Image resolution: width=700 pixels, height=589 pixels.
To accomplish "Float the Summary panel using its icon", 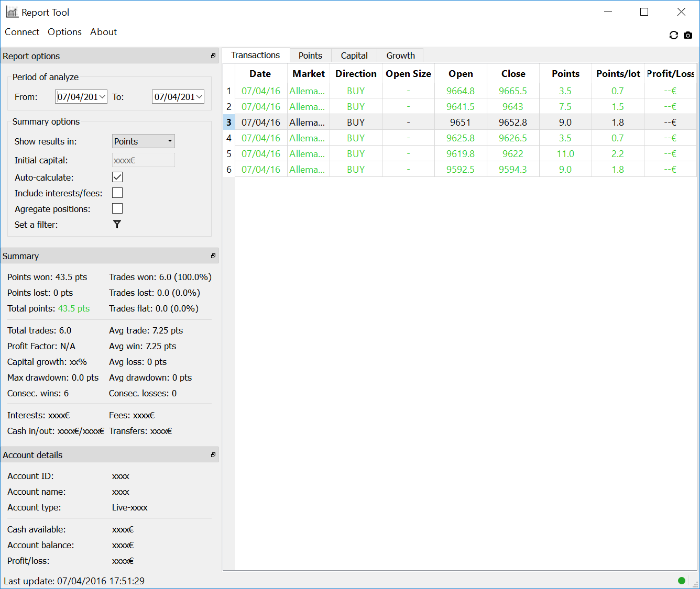I will (213, 256).
